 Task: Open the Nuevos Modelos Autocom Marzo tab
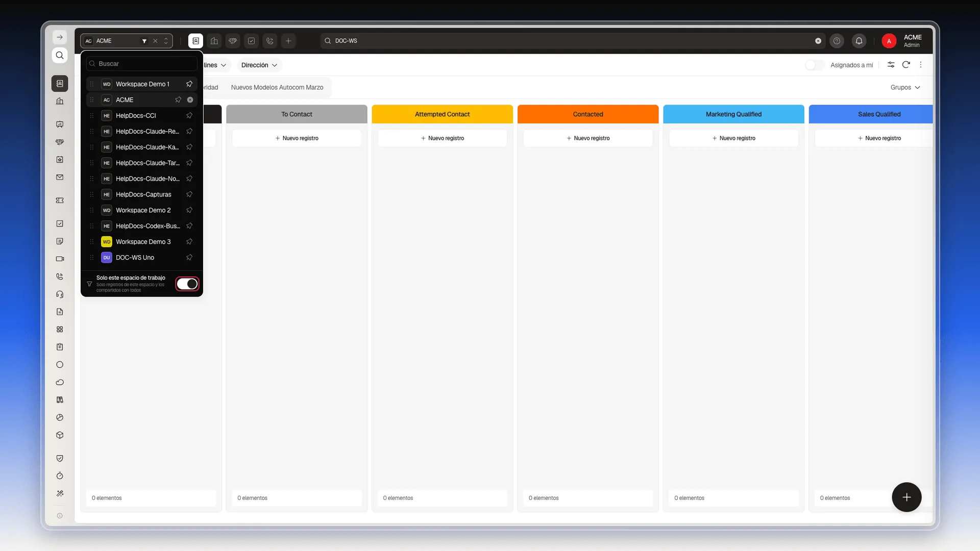tap(277, 88)
